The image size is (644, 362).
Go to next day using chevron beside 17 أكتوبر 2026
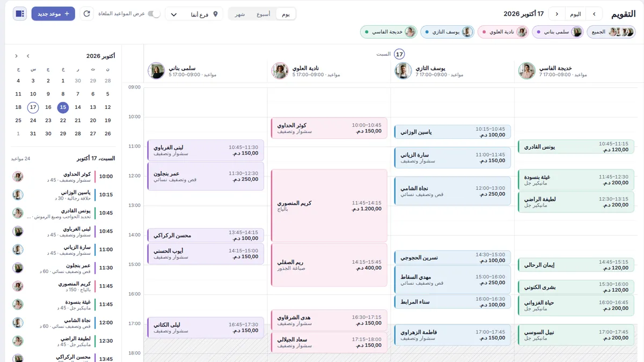[x=557, y=14]
